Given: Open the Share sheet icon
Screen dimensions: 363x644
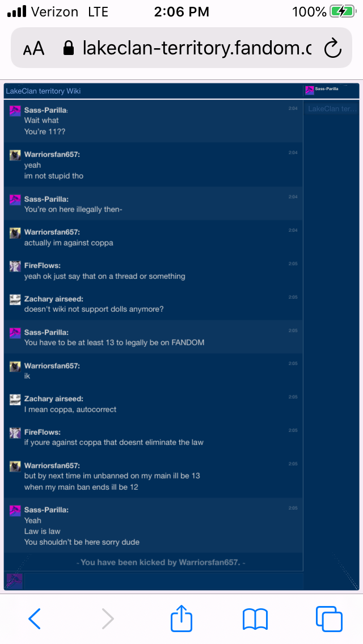Looking at the screenshot, I should [181, 617].
